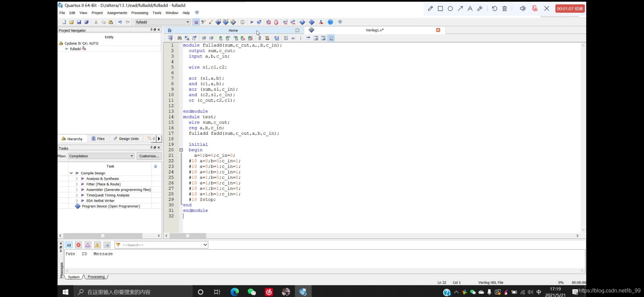Start compilation with the purple play icon

tap(252, 22)
